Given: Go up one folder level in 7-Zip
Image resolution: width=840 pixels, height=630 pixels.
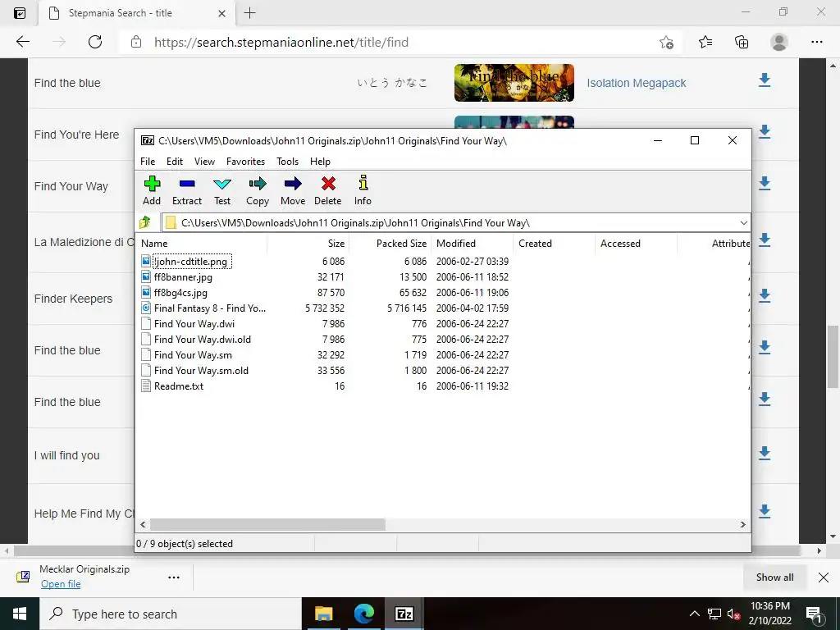Looking at the screenshot, I should point(145,222).
